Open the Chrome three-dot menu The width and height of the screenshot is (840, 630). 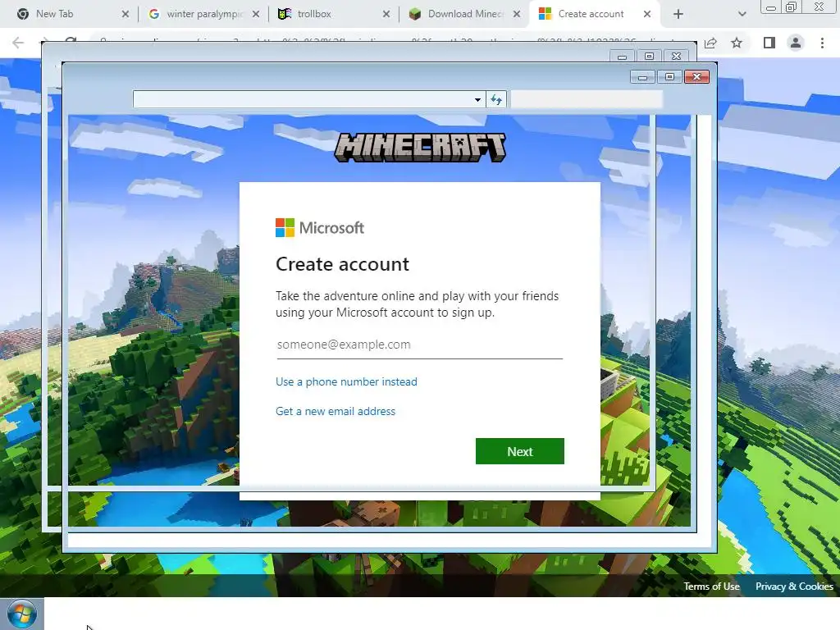[x=822, y=43]
